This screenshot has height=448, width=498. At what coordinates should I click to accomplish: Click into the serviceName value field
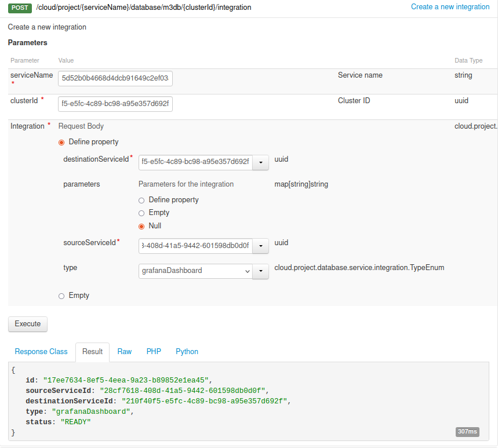114,78
